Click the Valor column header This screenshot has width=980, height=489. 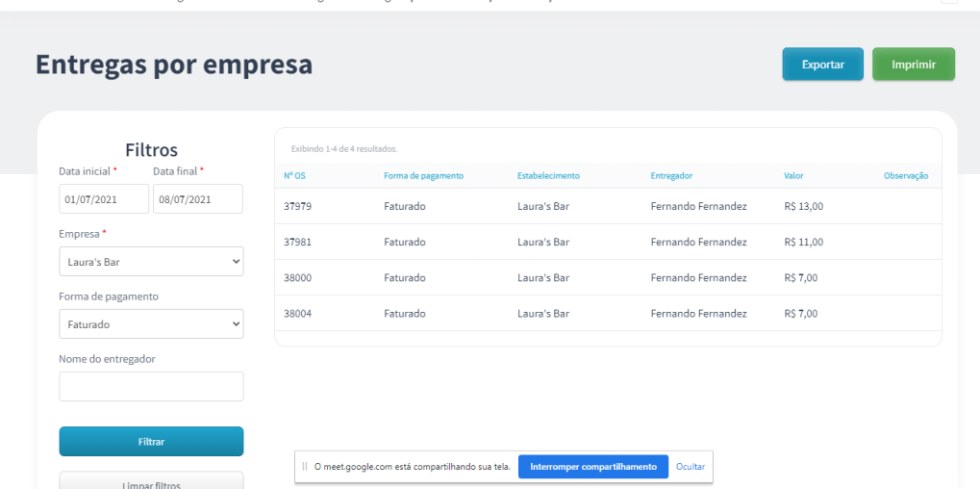coord(793,176)
